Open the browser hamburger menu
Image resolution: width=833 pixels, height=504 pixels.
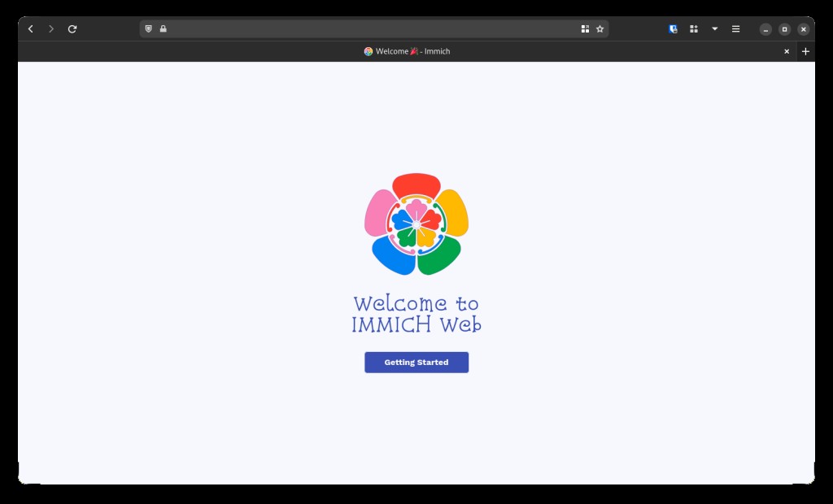pyautogui.click(x=735, y=29)
